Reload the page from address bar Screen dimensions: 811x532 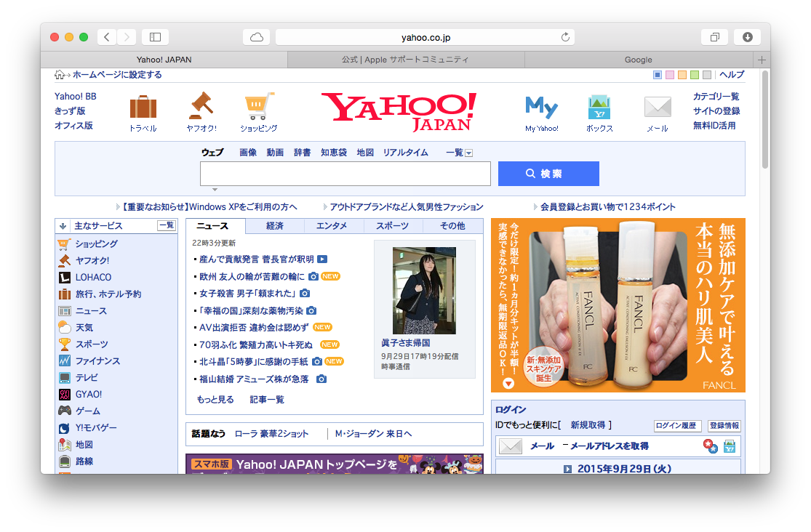point(565,37)
